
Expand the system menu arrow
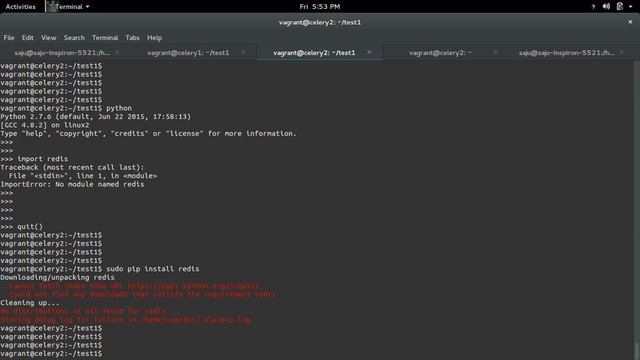(x=631, y=7)
